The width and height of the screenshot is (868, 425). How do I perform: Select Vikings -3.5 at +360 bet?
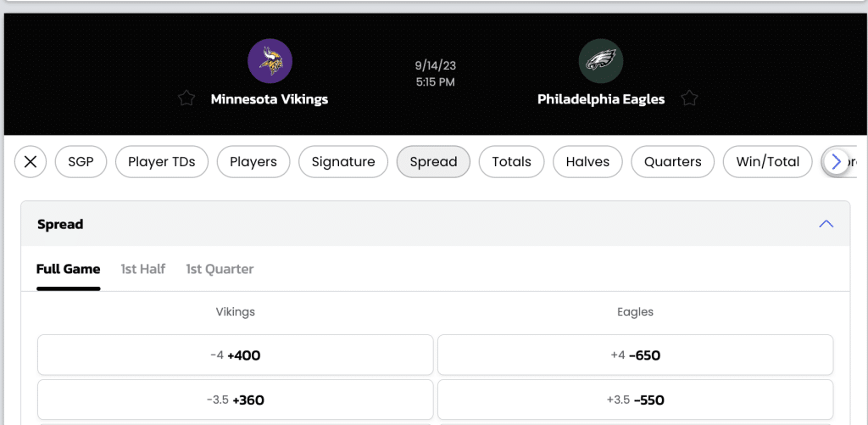(x=236, y=400)
